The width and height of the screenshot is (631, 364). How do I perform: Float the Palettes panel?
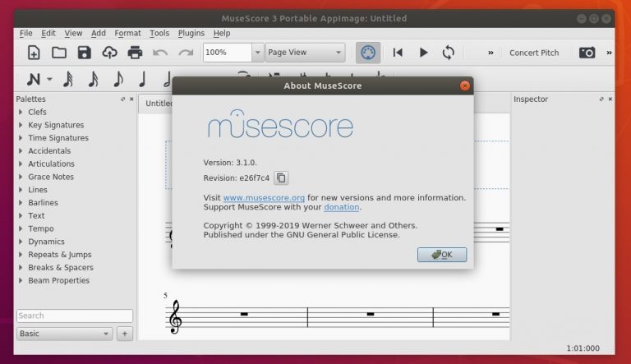click(x=122, y=99)
